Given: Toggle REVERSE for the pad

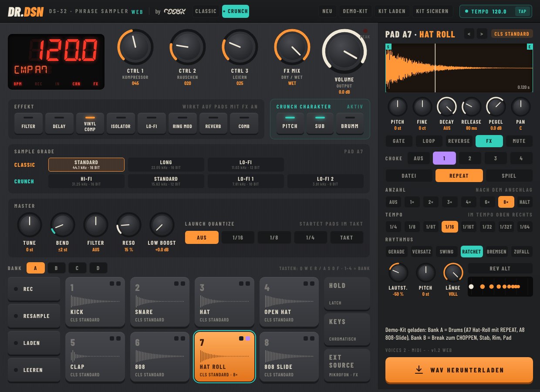Looking at the screenshot, I should [459, 141].
